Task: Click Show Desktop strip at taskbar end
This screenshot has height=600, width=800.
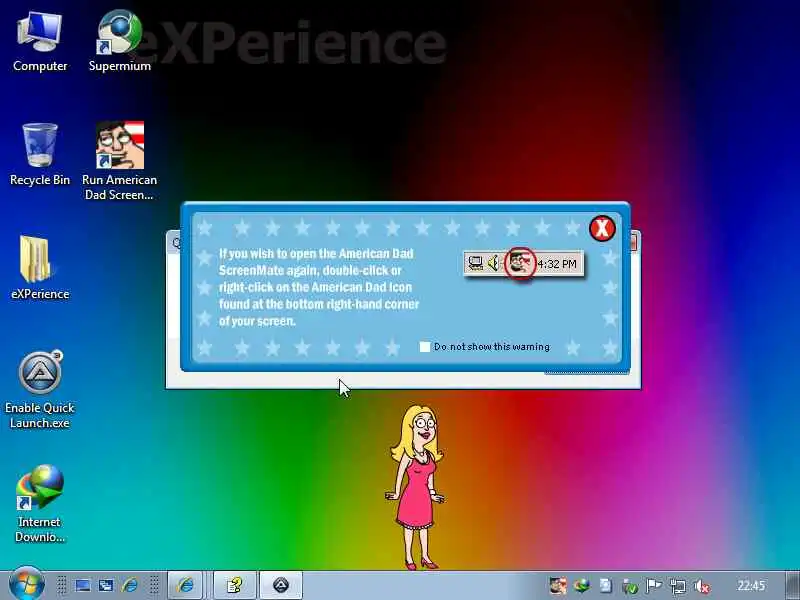Action: point(793,586)
